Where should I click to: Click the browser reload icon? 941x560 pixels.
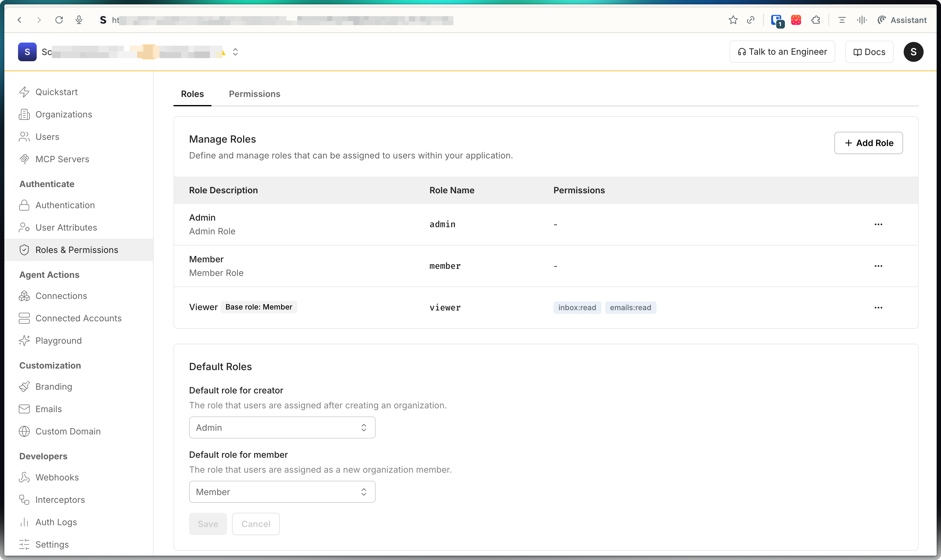(x=59, y=20)
